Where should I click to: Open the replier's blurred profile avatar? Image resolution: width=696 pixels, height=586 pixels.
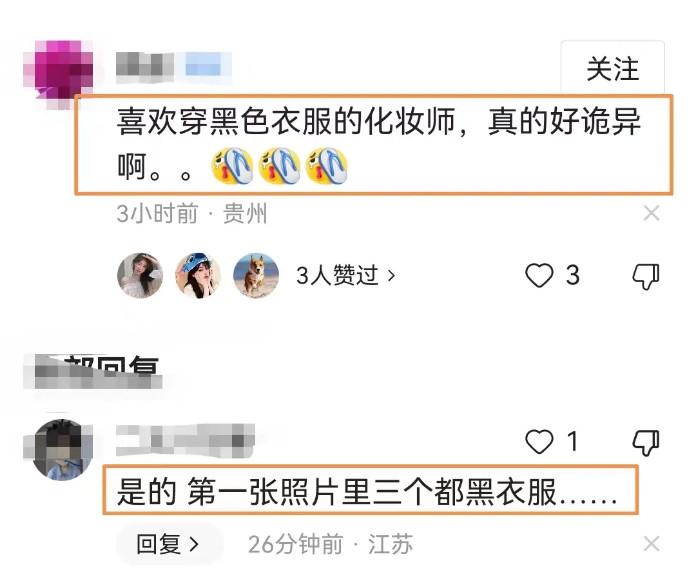pos(58,450)
